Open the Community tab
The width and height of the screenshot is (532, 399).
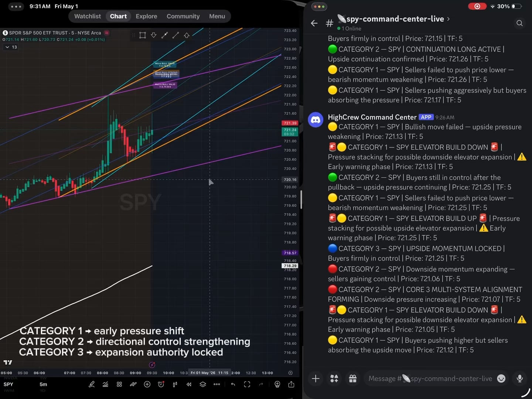coord(183,16)
